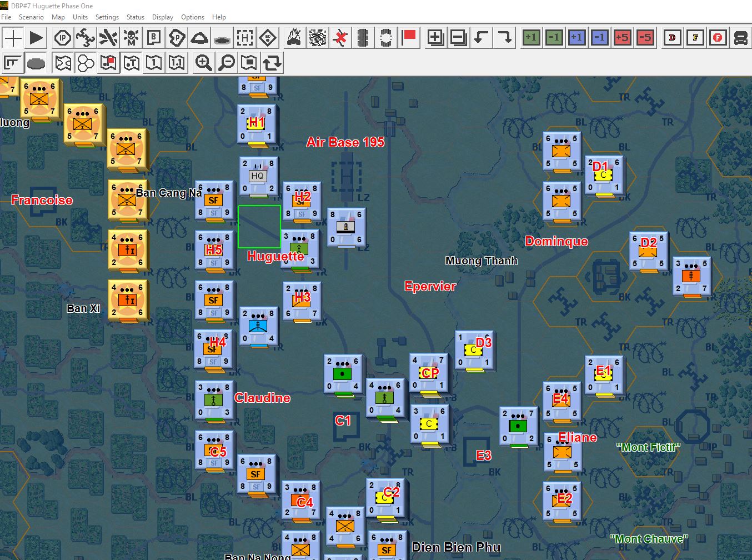752x560 pixels.
Task: Open the Help menu
Action: coord(219,17)
